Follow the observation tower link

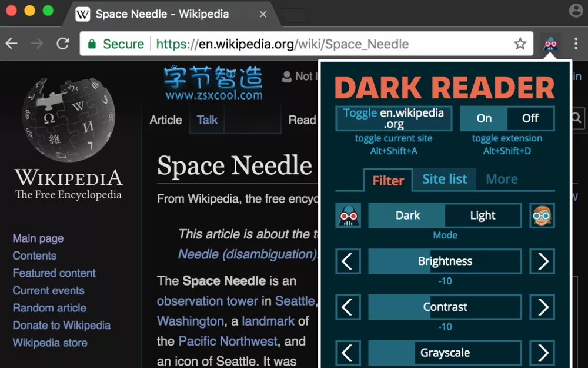[x=208, y=301]
